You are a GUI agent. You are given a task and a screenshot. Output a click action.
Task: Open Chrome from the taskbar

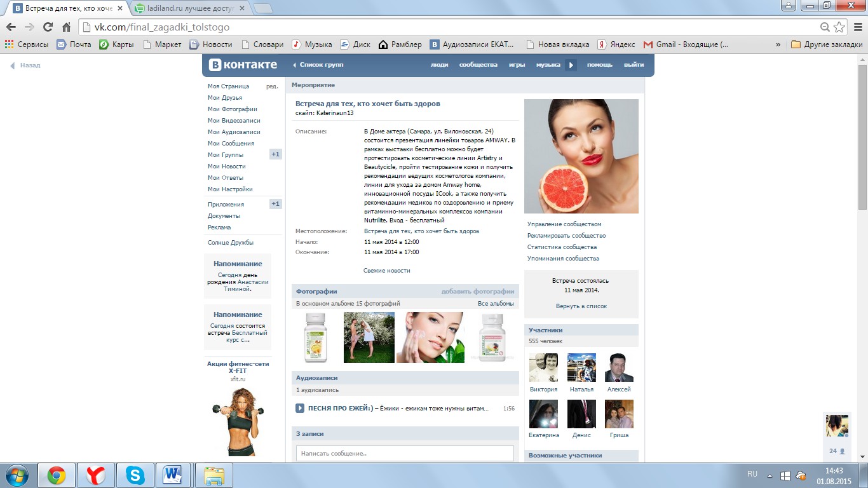tap(57, 475)
